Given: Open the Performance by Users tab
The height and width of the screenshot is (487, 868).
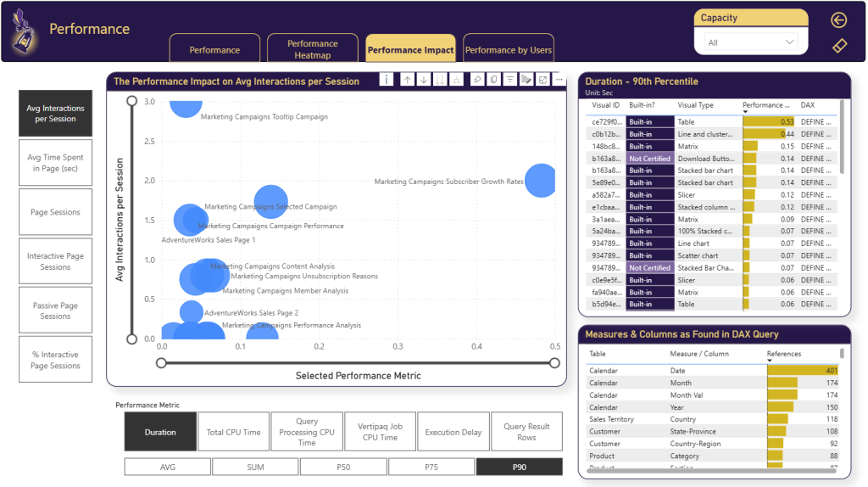Looking at the screenshot, I should pos(508,50).
